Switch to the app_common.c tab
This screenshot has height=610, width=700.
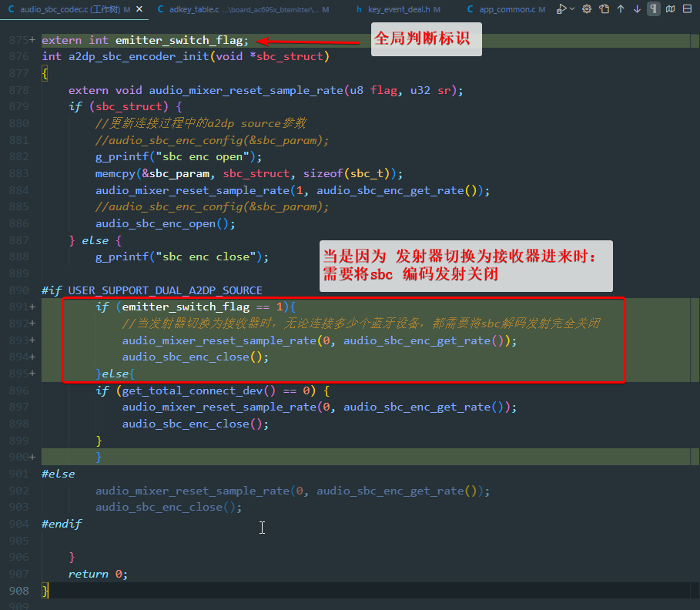click(x=506, y=9)
